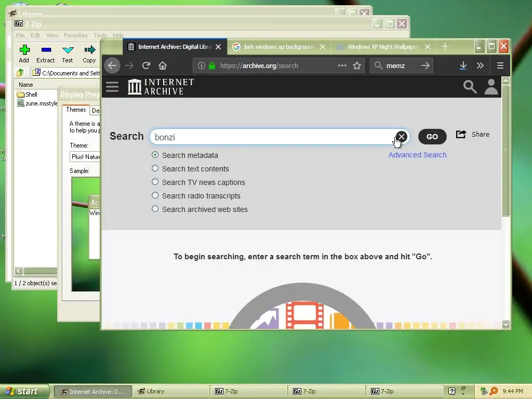
Task: Open 7-Zip Tools menu
Action: (100, 35)
